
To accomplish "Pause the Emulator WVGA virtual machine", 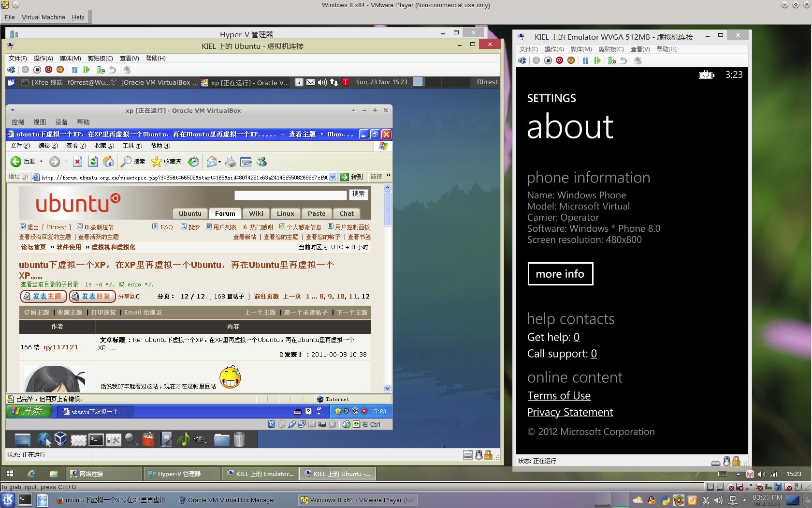I will (x=586, y=60).
